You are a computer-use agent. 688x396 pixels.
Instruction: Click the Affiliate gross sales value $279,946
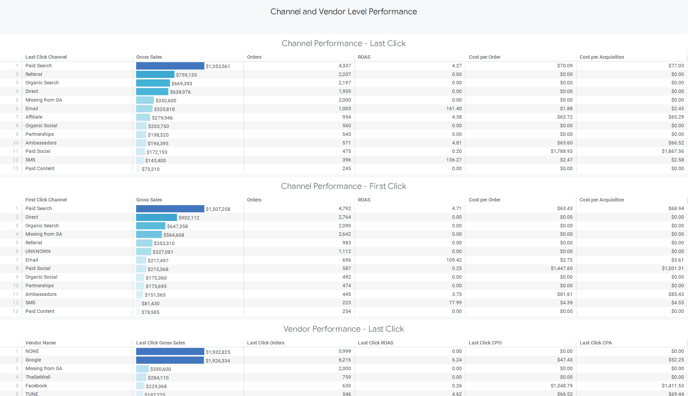click(x=162, y=118)
